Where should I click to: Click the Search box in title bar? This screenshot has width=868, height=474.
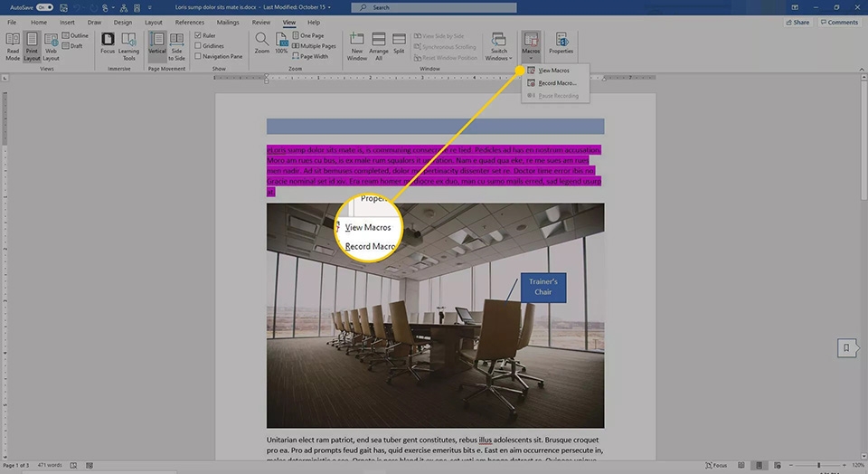pyautogui.click(x=434, y=8)
